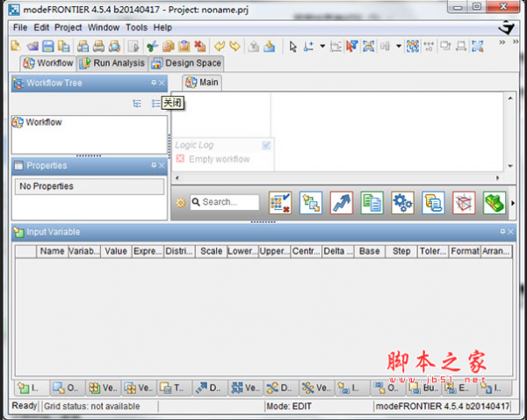Click the Undo yellow arrow icon
This screenshot has height=420, width=527.
point(220,46)
